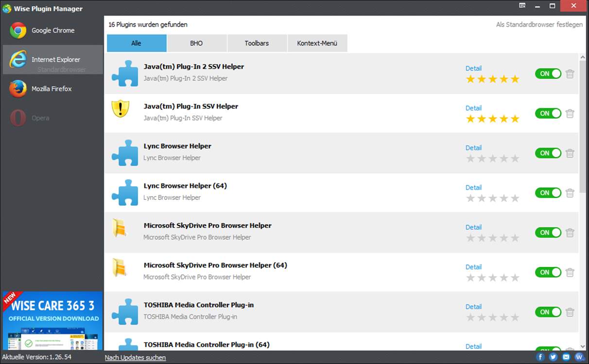Click Als Standardbrowser festlegen
Image resolution: width=589 pixels, height=364 pixels.
pos(539,25)
